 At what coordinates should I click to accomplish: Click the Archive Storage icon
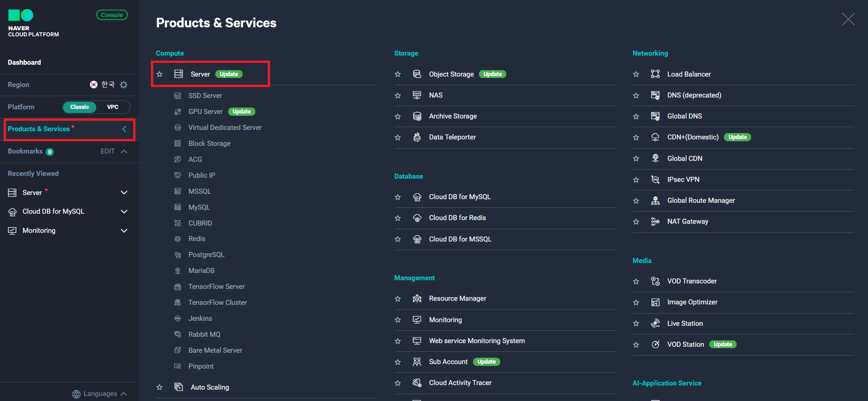[417, 116]
